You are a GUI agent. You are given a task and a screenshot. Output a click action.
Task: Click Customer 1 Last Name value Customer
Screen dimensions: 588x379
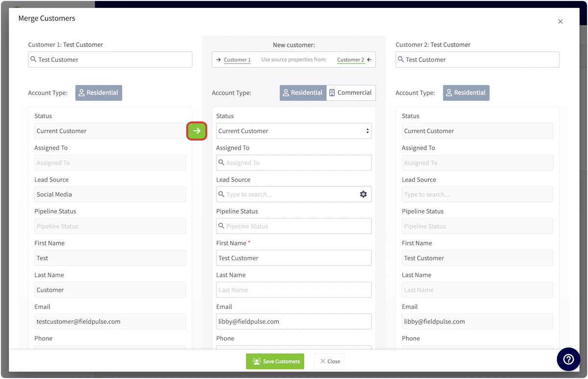[110, 290]
